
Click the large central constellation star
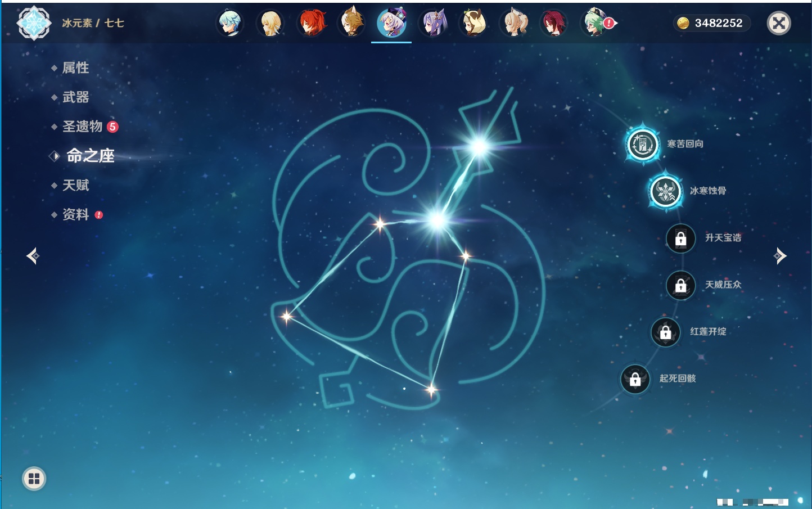[x=437, y=220]
